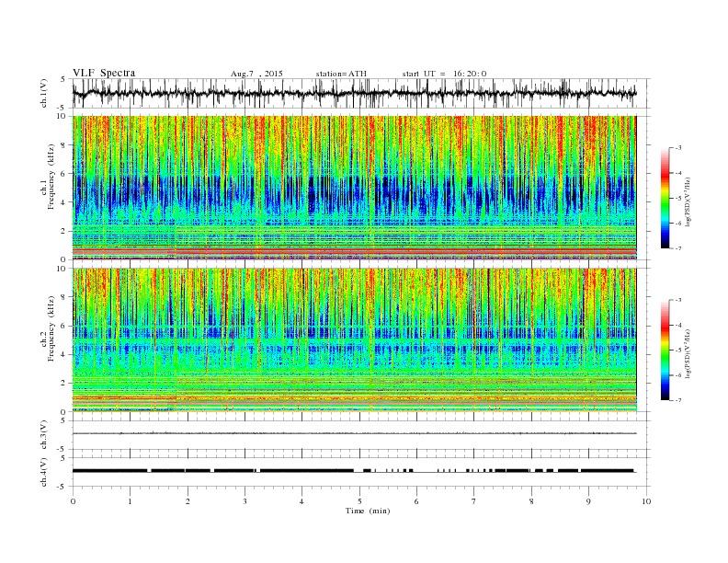The height and width of the screenshot is (563, 728).
Task: Click time axis tick label "8"
Action: point(531,501)
